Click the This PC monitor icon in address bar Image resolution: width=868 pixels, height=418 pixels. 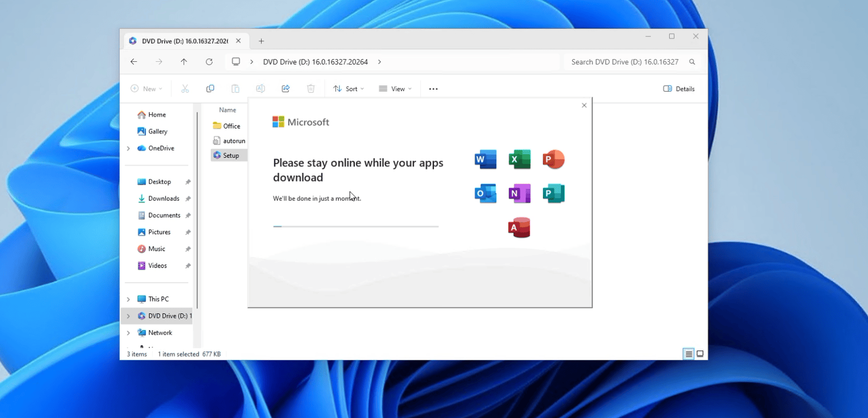coord(236,62)
